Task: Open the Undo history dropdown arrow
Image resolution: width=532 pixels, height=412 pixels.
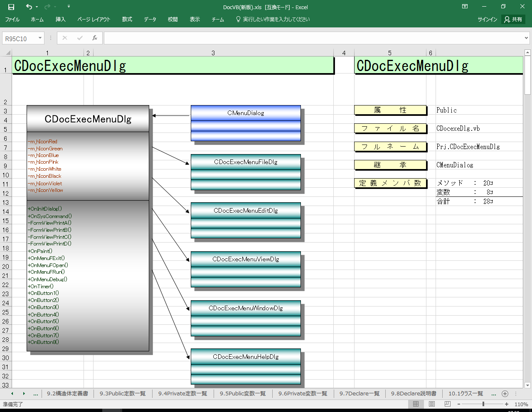Action: (x=37, y=7)
